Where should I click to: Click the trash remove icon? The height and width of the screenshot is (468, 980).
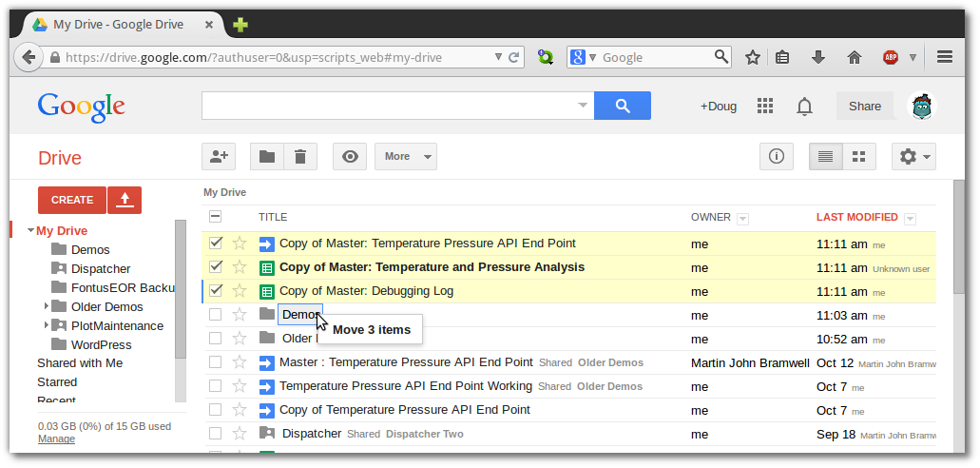pyautogui.click(x=299, y=156)
